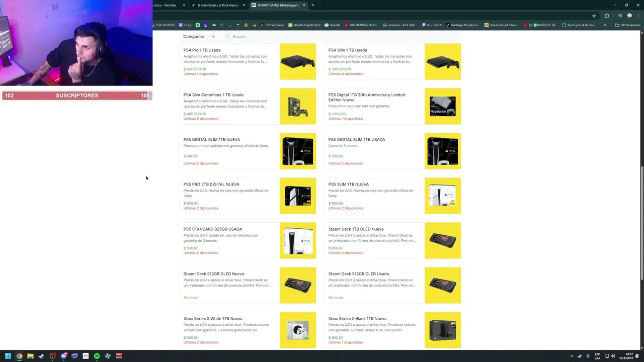Click the $ 440.000,00 price
The width and height of the screenshot is (644, 362).
[195, 69]
